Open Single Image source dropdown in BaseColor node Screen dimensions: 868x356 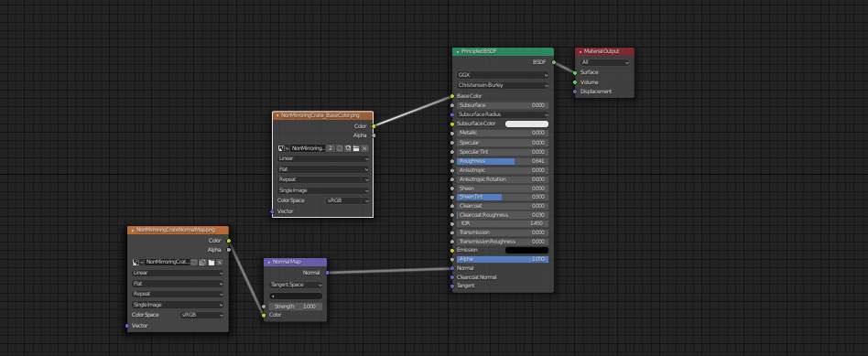tap(322, 190)
